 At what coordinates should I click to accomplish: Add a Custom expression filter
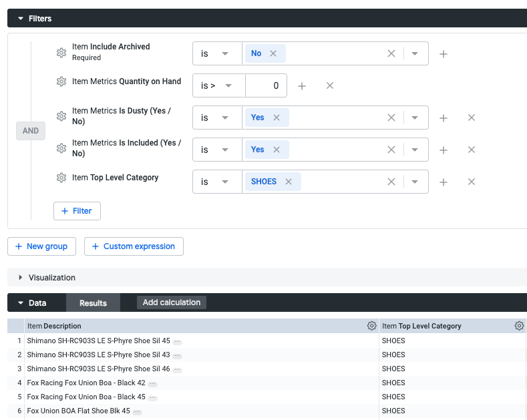point(134,246)
